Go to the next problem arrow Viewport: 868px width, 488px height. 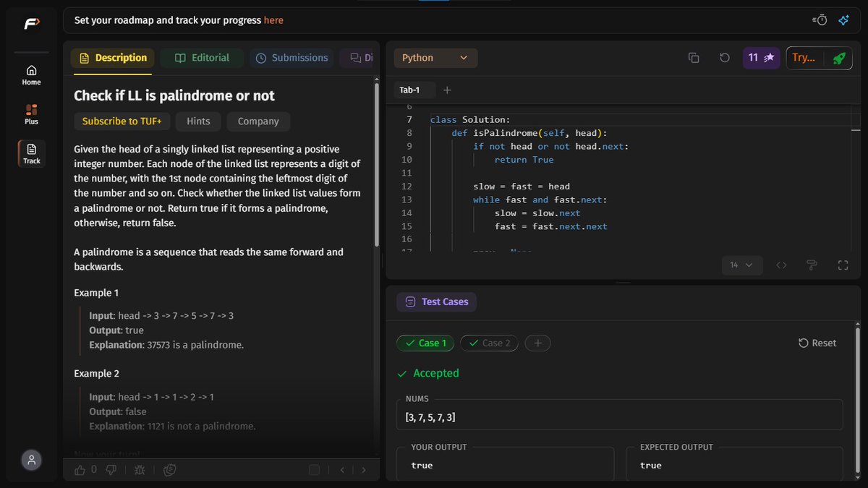(x=364, y=470)
